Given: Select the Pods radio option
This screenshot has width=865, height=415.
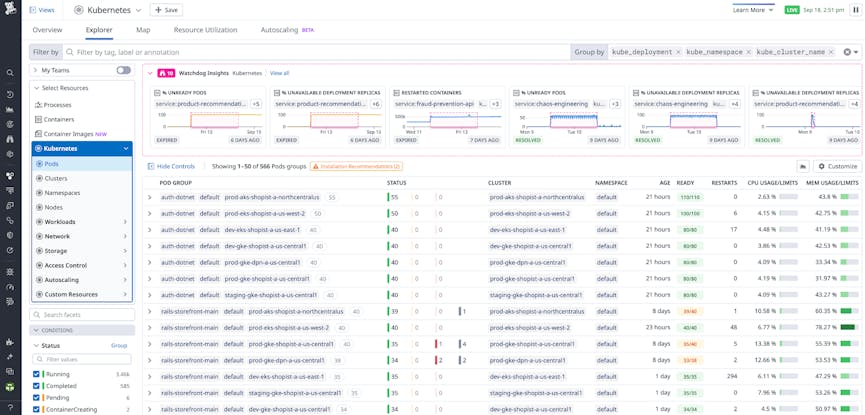Looking at the screenshot, I should 39,164.
